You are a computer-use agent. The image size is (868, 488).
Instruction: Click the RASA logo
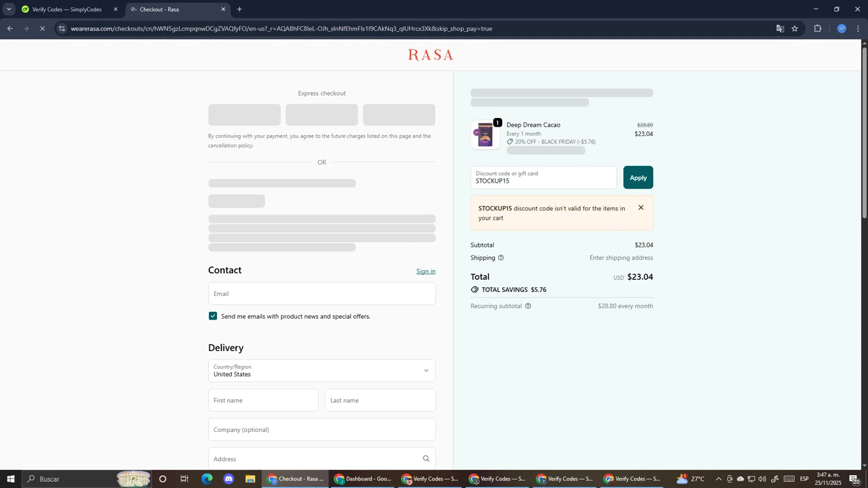(431, 55)
